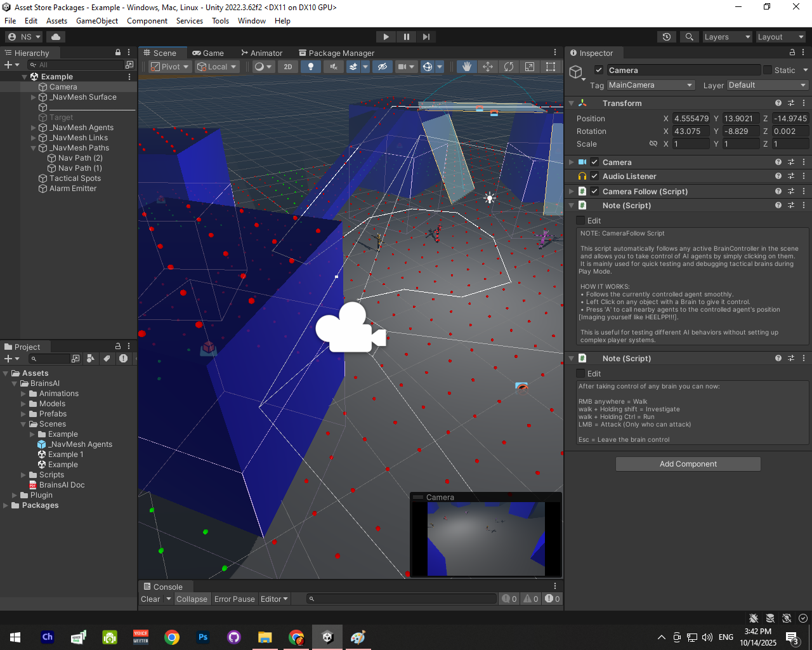The image size is (812, 650).
Task: Open the GameObject menu
Action: coord(97,21)
